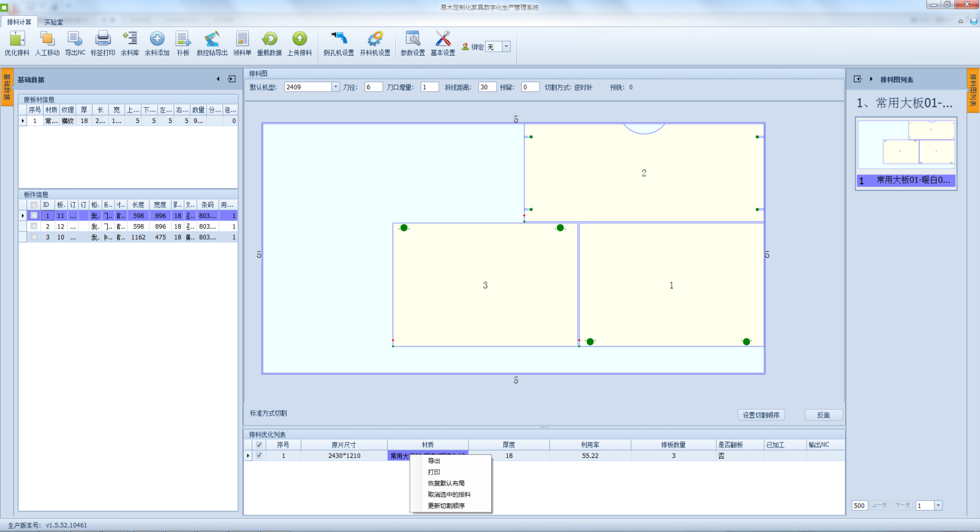The image size is (980, 532).
Task: Click 数控钻导出 CNC drill export
Action: [212, 44]
